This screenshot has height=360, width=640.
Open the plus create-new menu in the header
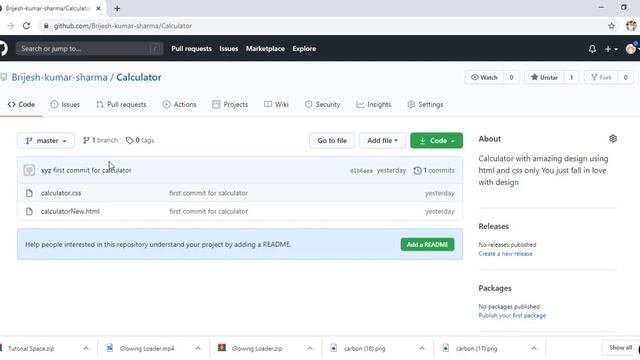click(x=611, y=49)
